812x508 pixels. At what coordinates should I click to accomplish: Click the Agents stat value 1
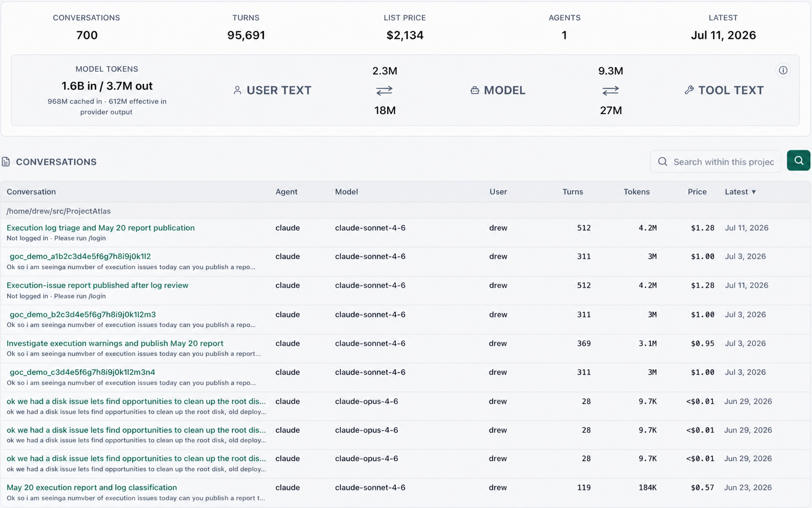point(564,35)
